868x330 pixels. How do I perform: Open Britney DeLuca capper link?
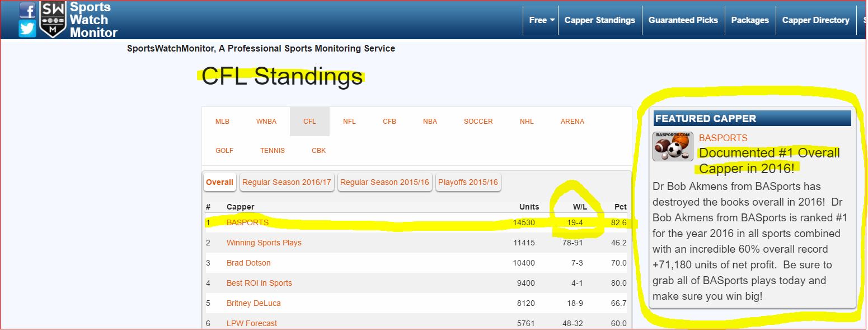tap(254, 303)
